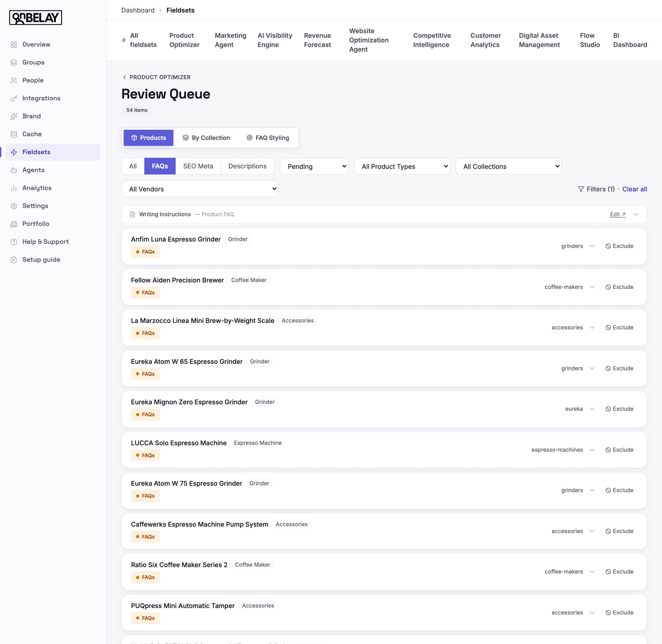Image resolution: width=662 pixels, height=644 pixels.
Task: Open Overview from the sidebar
Action: click(36, 44)
